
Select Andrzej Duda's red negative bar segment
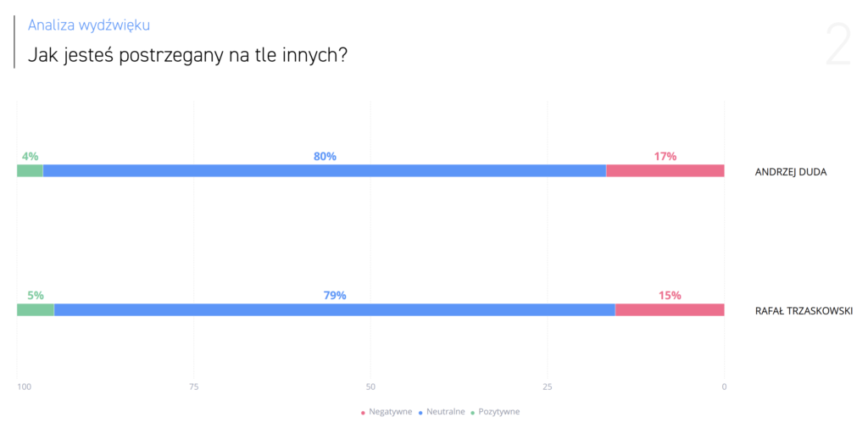click(x=665, y=170)
